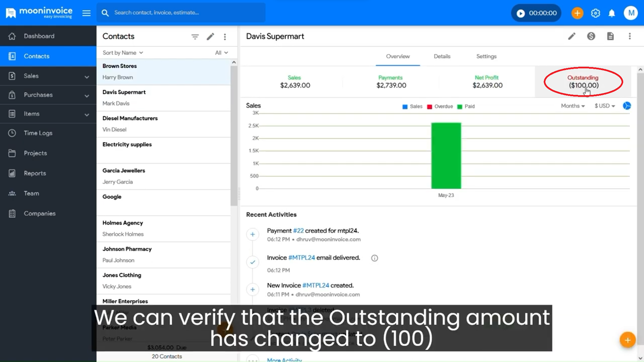The height and width of the screenshot is (362, 644).
Task: Switch to the Details tab
Action: coord(442,56)
